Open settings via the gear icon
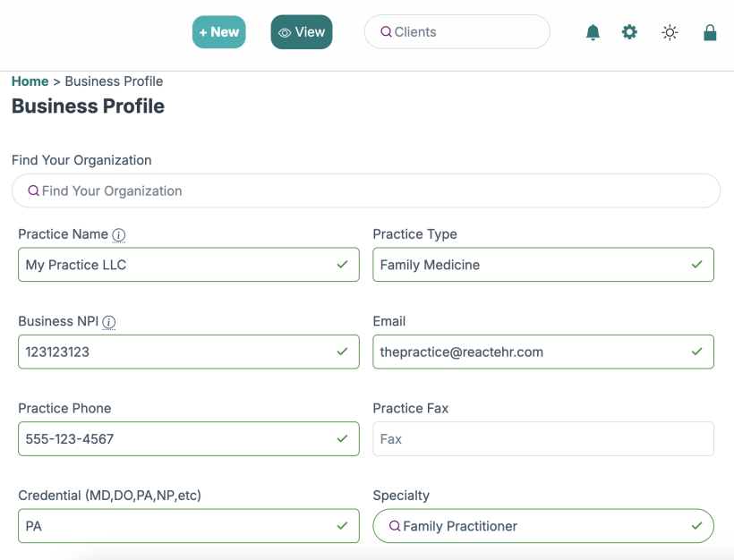Viewport: 734px width, 560px height. tap(630, 32)
